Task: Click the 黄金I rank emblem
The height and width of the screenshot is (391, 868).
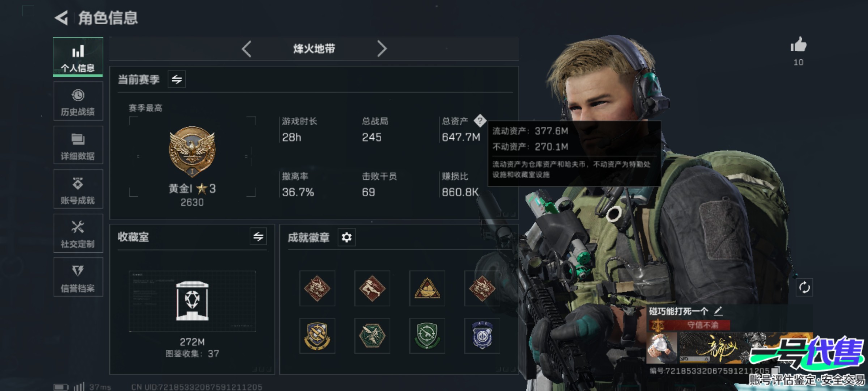Action: (x=192, y=152)
